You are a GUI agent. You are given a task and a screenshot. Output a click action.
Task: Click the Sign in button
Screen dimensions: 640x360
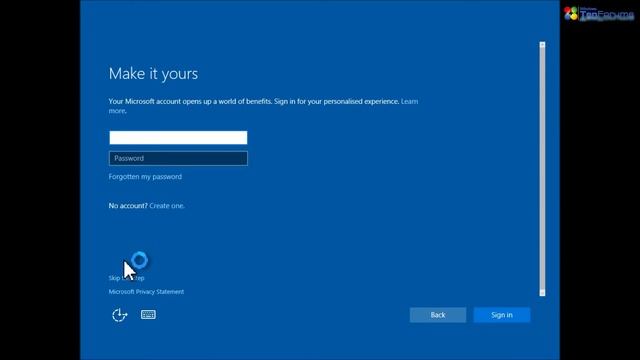(x=502, y=315)
